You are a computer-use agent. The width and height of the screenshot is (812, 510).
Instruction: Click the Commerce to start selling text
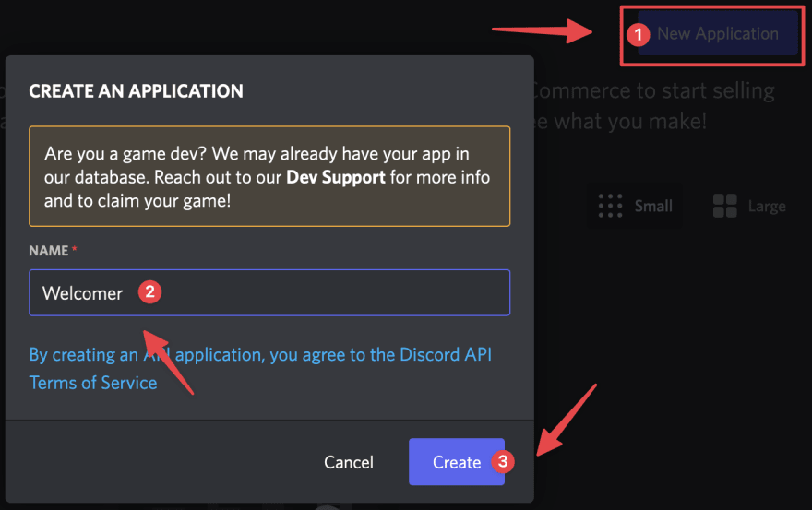[653, 91]
